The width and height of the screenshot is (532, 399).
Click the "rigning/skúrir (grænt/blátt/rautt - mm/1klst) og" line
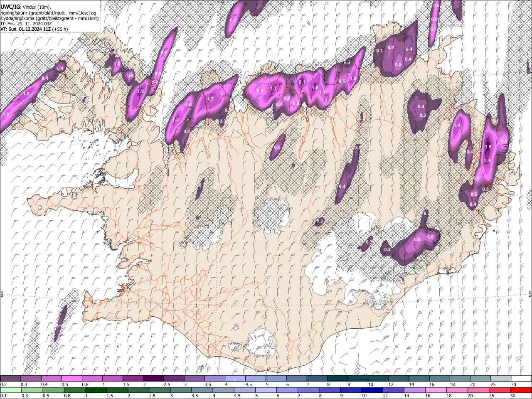[x=48, y=13]
